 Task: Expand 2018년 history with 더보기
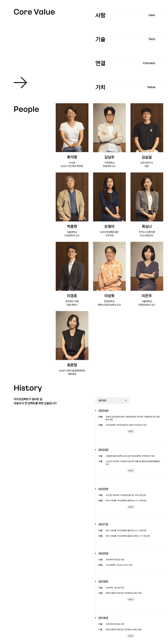[131, 636]
